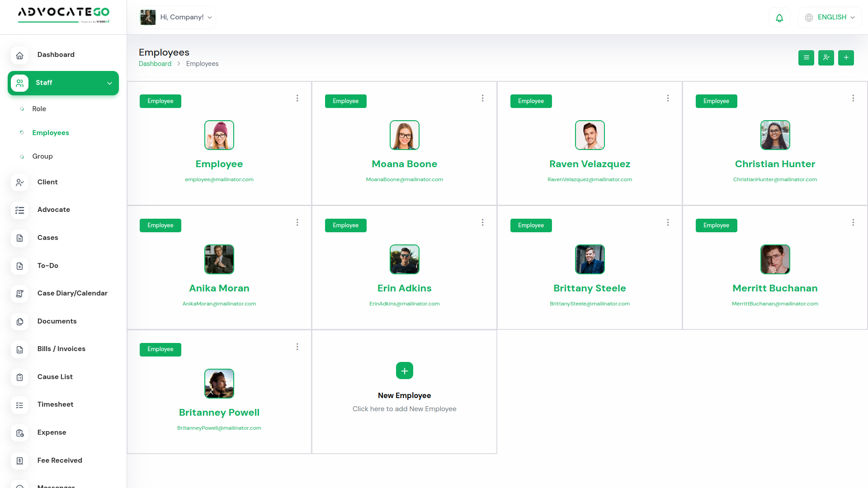Image resolution: width=868 pixels, height=488 pixels.
Task: Click Christian Hunter's profile photo
Action: (x=775, y=135)
